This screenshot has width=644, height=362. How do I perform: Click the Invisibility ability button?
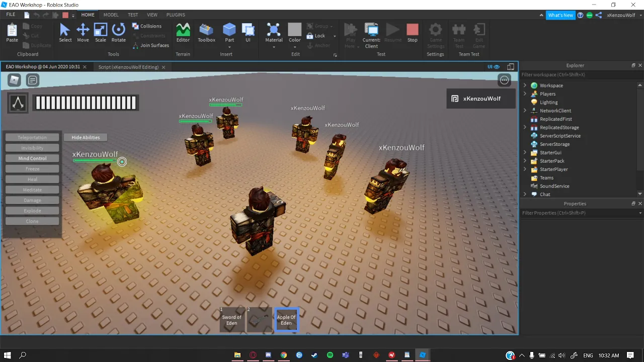(32, 148)
